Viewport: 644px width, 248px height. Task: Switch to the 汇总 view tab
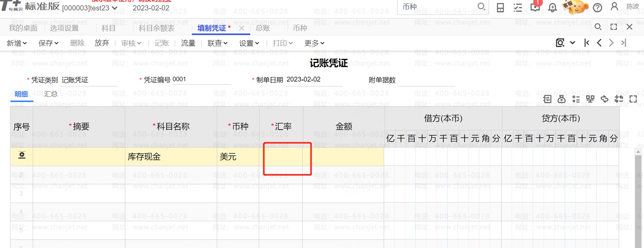click(51, 94)
